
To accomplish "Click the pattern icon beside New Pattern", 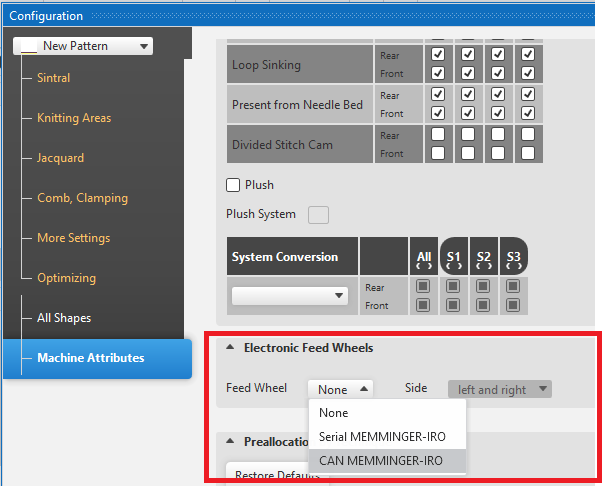I will 29,46.
